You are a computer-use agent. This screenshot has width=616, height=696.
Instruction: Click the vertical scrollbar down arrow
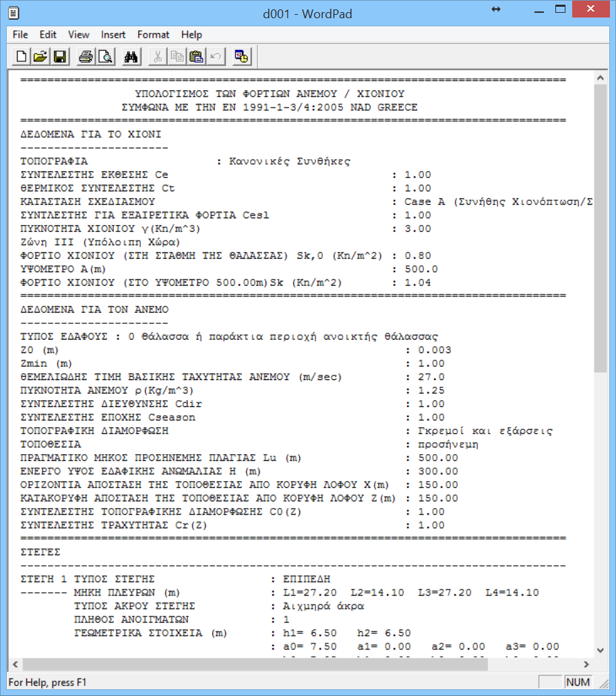click(x=600, y=651)
